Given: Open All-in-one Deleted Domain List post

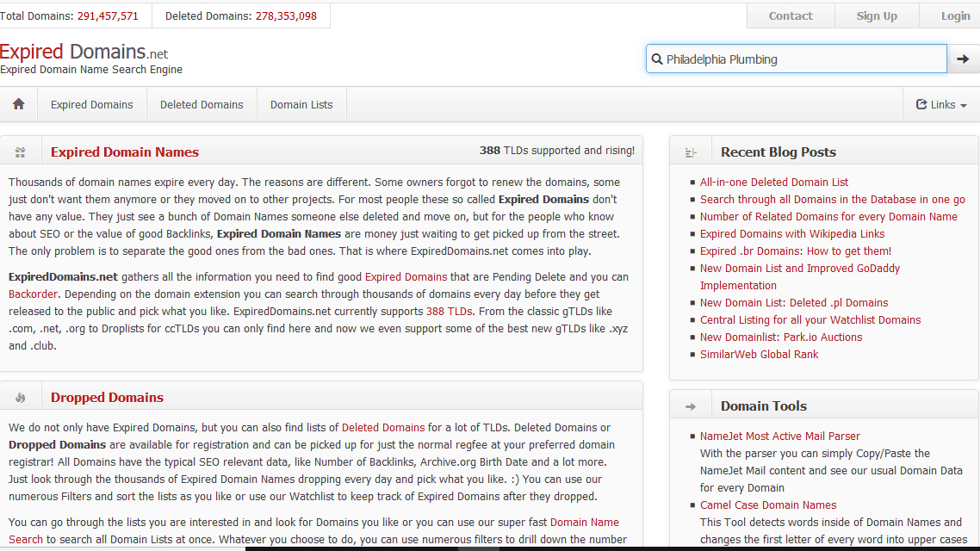Looking at the screenshot, I should tap(773, 182).
